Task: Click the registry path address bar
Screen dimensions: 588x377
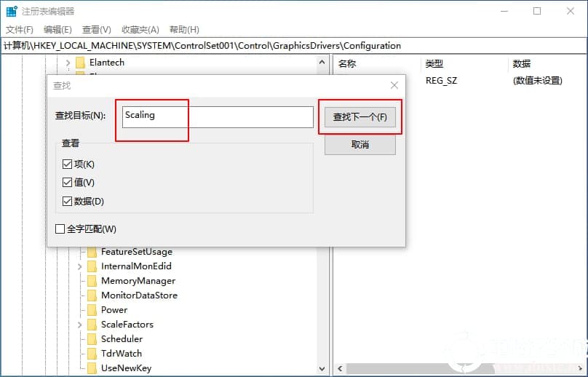Action: coord(293,46)
